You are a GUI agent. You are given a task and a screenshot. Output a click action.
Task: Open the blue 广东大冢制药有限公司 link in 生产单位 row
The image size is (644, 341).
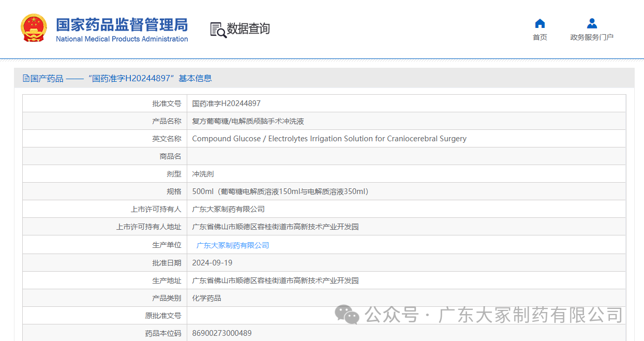coord(233,245)
